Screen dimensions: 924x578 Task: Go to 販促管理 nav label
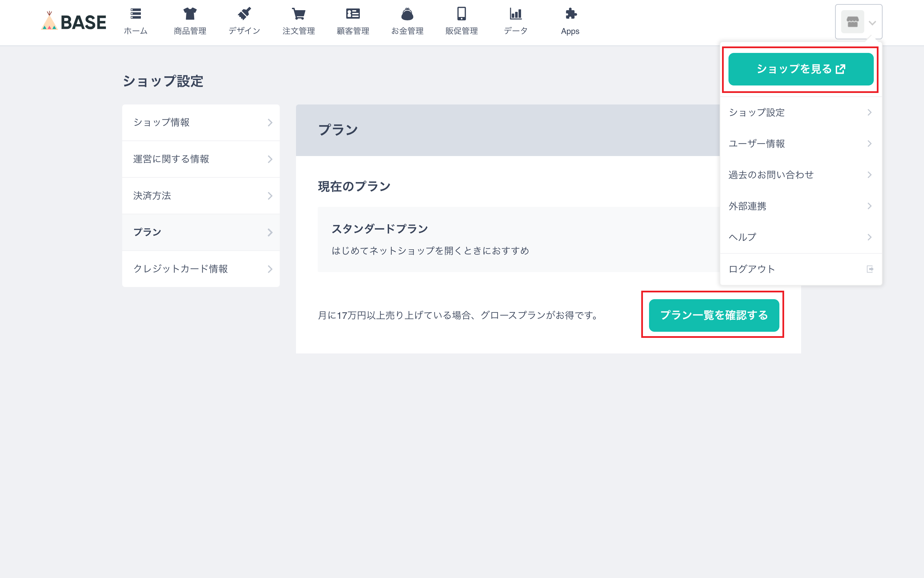point(462,31)
